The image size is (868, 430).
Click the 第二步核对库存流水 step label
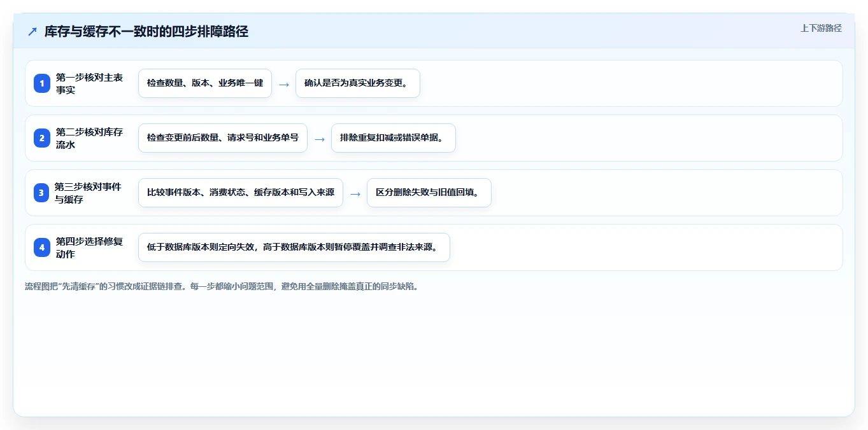(89, 138)
